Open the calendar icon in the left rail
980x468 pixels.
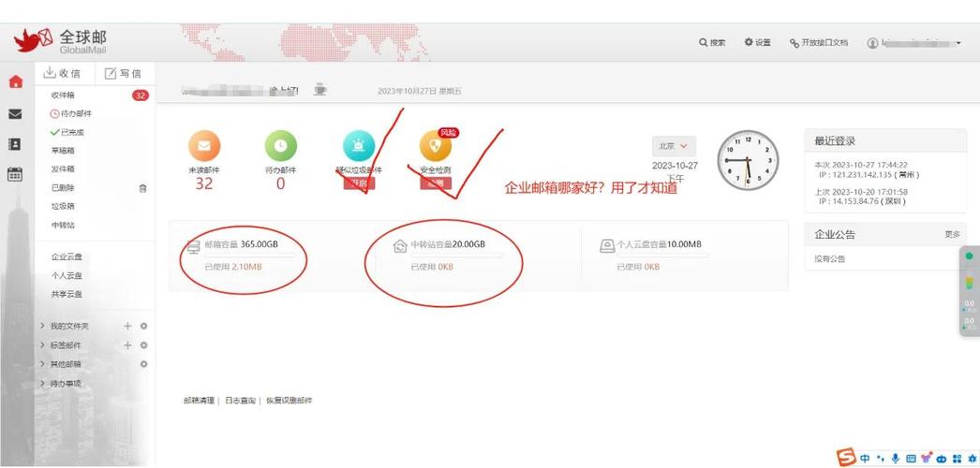coord(15,174)
